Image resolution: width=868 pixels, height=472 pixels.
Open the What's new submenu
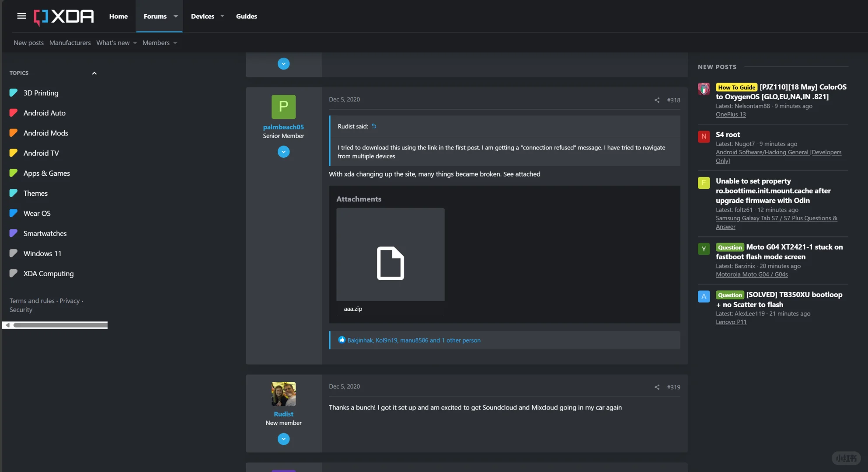pos(116,43)
